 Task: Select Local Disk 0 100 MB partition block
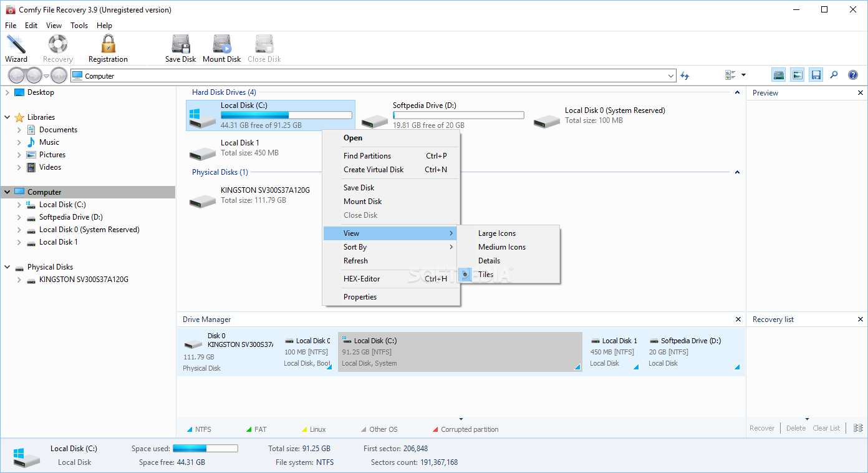point(307,352)
